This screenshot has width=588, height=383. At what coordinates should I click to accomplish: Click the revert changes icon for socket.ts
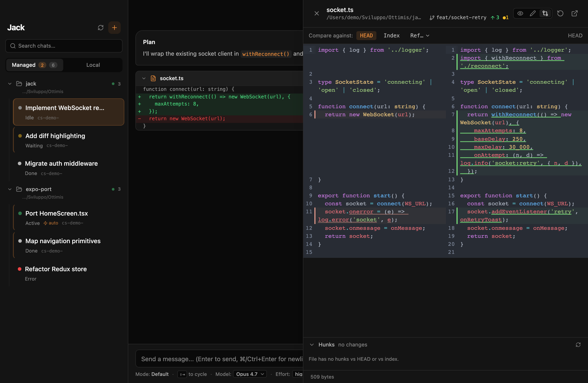click(x=560, y=13)
